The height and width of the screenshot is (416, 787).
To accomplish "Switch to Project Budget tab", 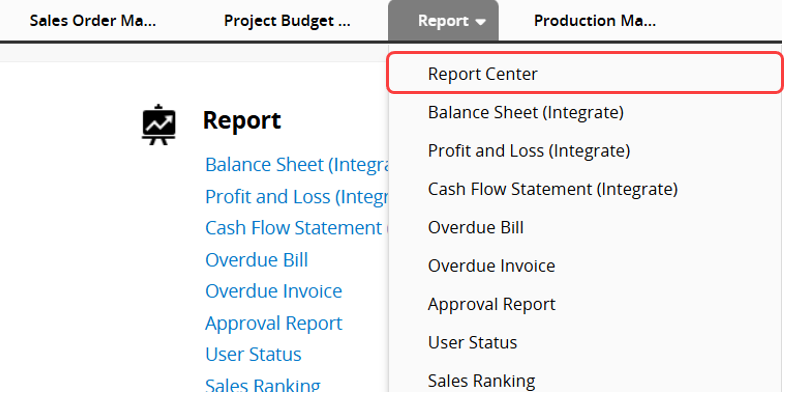I will (287, 20).
